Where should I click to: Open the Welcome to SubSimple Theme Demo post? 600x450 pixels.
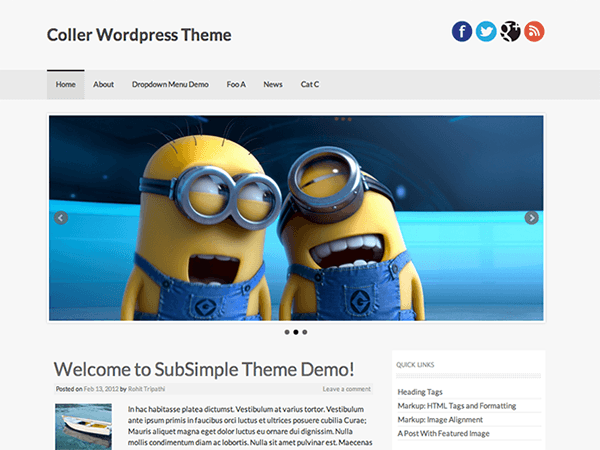[x=204, y=369]
